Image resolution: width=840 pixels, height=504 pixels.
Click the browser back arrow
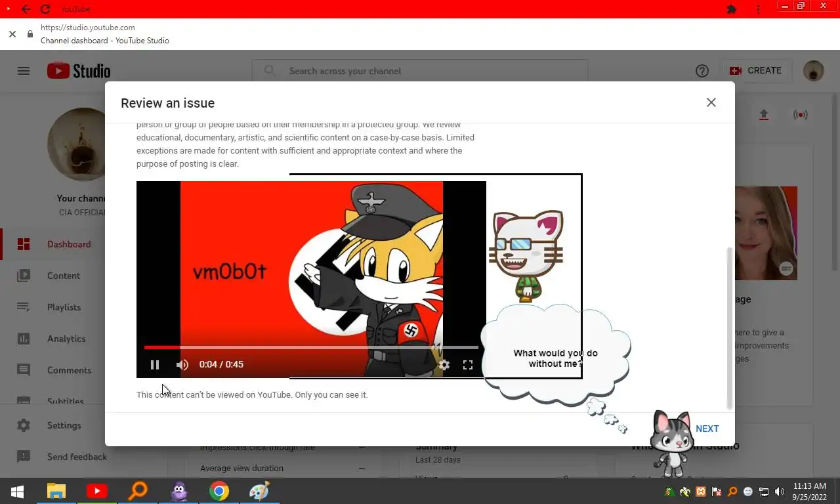[x=26, y=9]
